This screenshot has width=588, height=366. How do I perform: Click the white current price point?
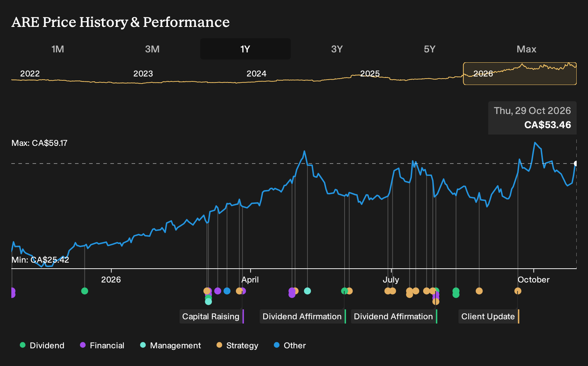pos(576,164)
